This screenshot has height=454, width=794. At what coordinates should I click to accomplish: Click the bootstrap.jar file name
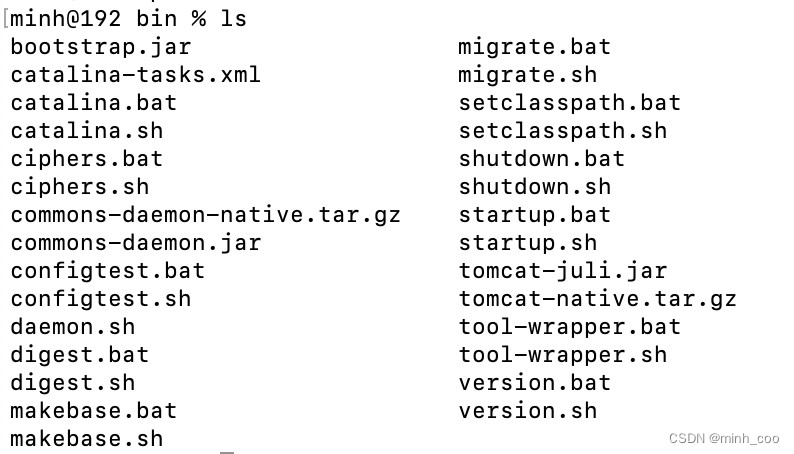[x=101, y=48]
